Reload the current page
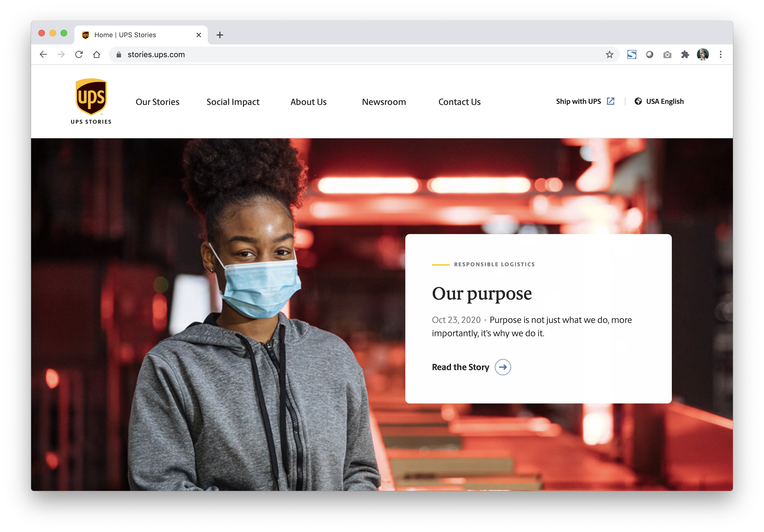 79,54
